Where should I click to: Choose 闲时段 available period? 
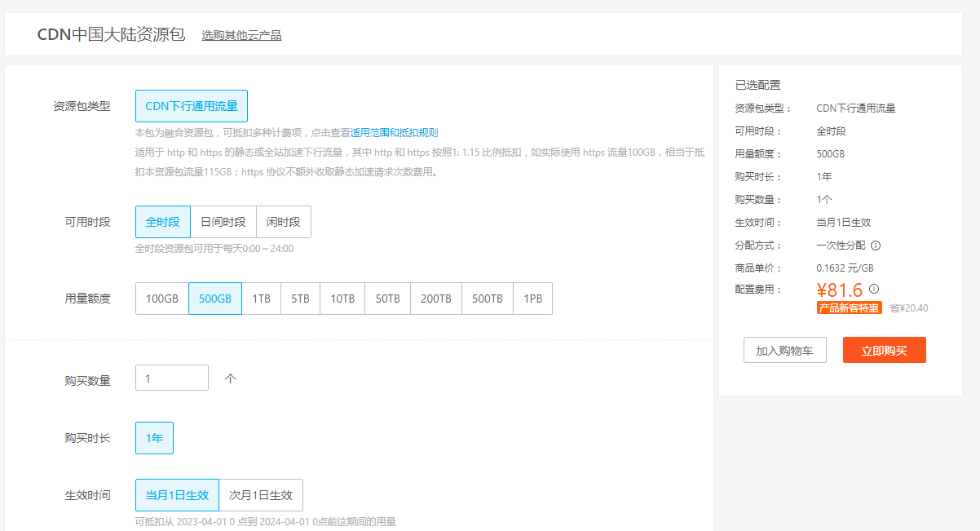[284, 222]
